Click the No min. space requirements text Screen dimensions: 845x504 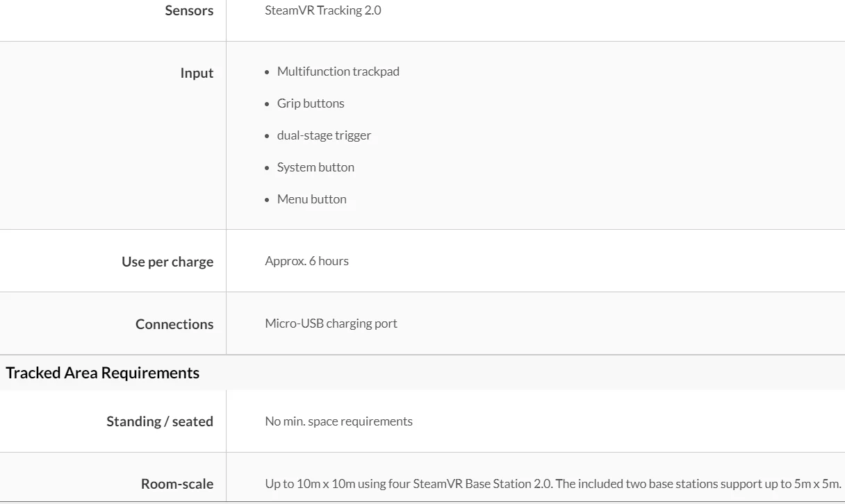tap(338, 421)
